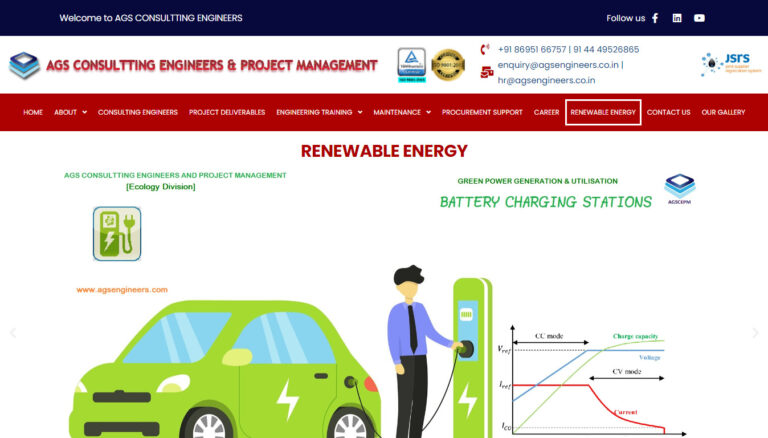The width and height of the screenshot is (768, 438).
Task: Click the JSRS logo
Action: (x=730, y=65)
